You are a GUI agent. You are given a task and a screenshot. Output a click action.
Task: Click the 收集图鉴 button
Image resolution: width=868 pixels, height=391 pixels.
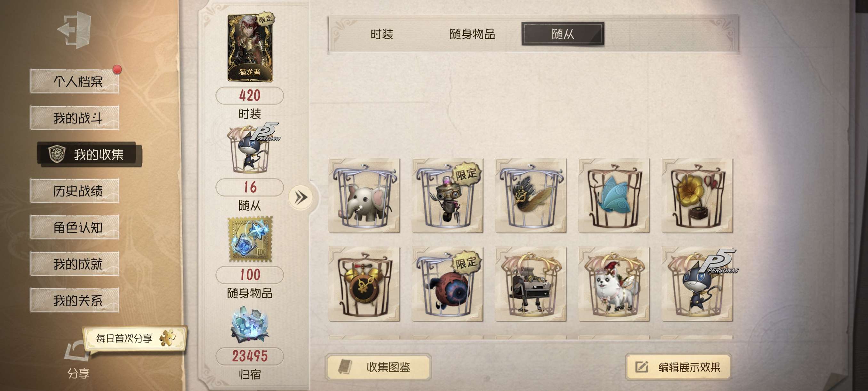(x=378, y=367)
